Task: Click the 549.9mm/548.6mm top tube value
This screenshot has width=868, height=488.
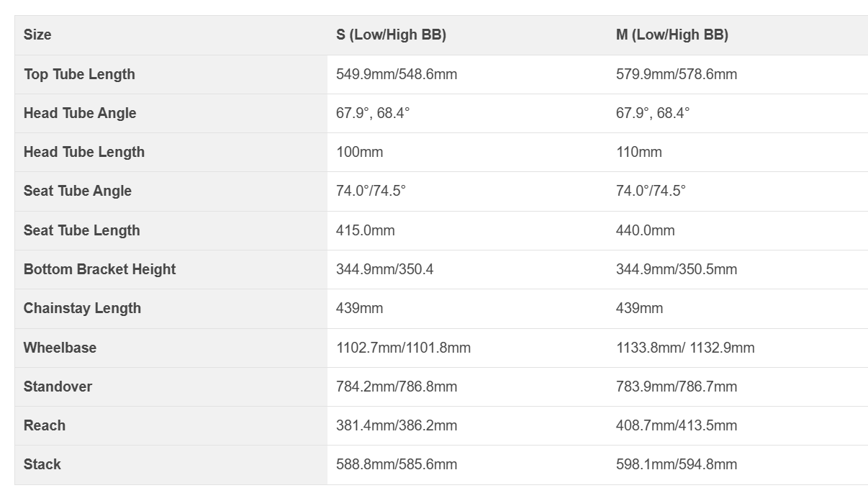Action: [397, 74]
